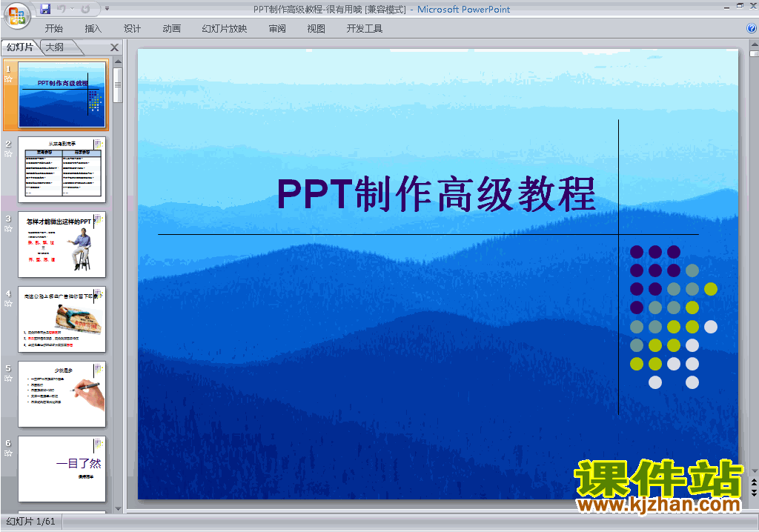Switch to the 大纲 outline tab
Viewport: 759px width, 532px height.
coord(55,47)
